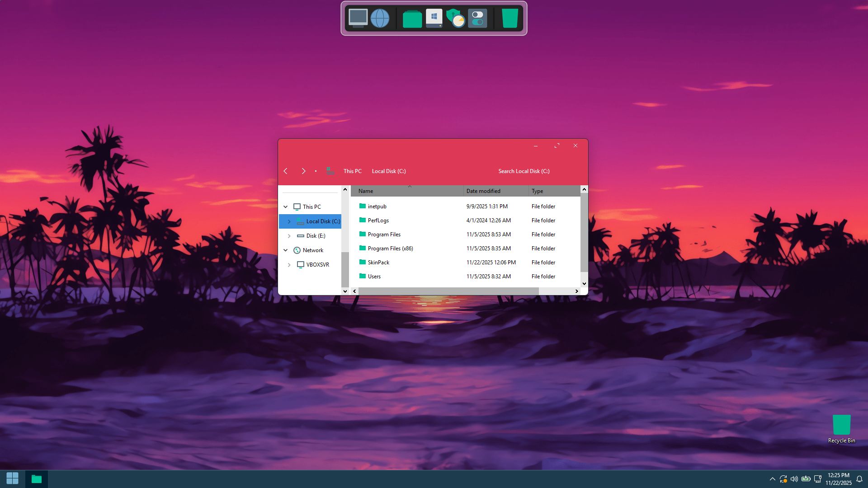
Task: Go back with Explorer's back arrow
Action: point(286,171)
